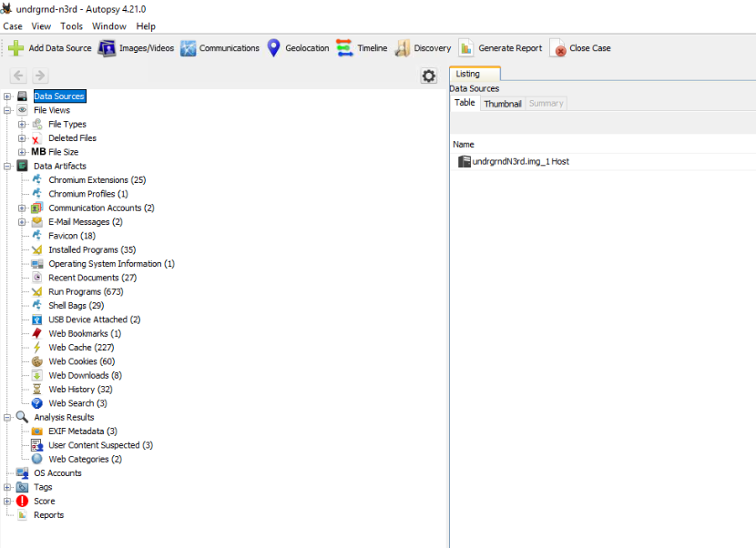The width and height of the screenshot is (756, 548).
Task: Open the Window menu
Action: pos(109,26)
